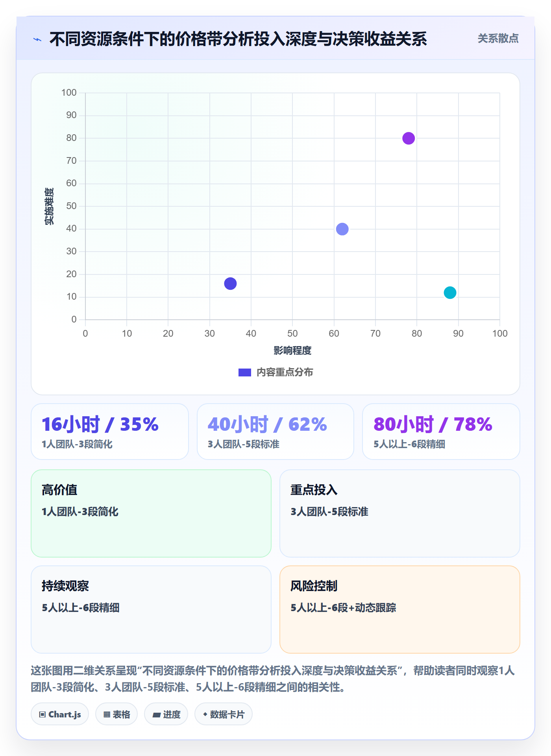This screenshot has height=756, width=551.
Task: Click the 关系散点 label in the header
Action: [x=498, y=39]
